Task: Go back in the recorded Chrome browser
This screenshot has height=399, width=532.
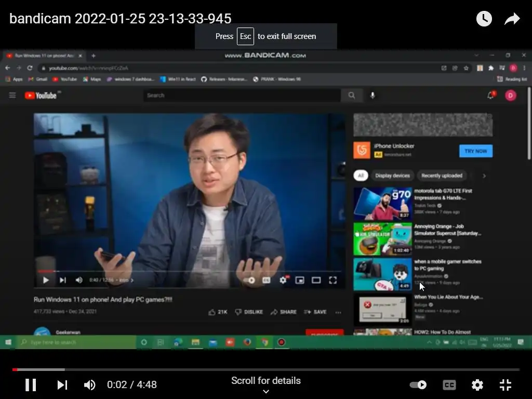Action: coord(7,68)
